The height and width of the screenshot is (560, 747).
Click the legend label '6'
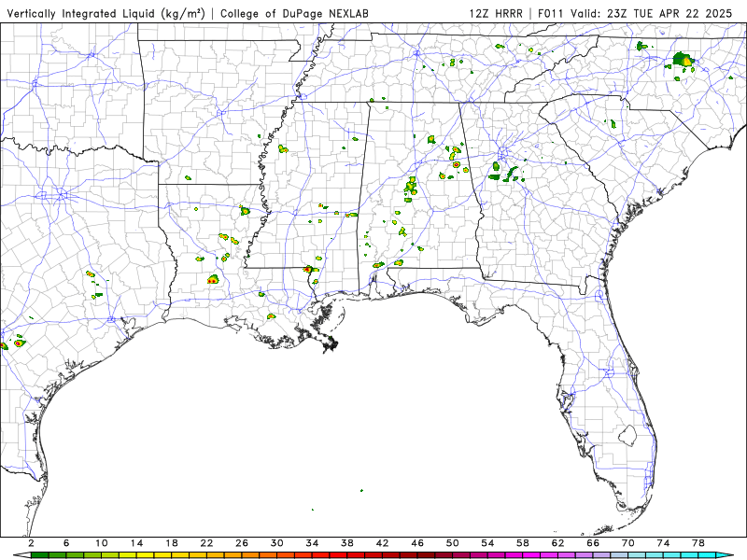click(66, 543)
